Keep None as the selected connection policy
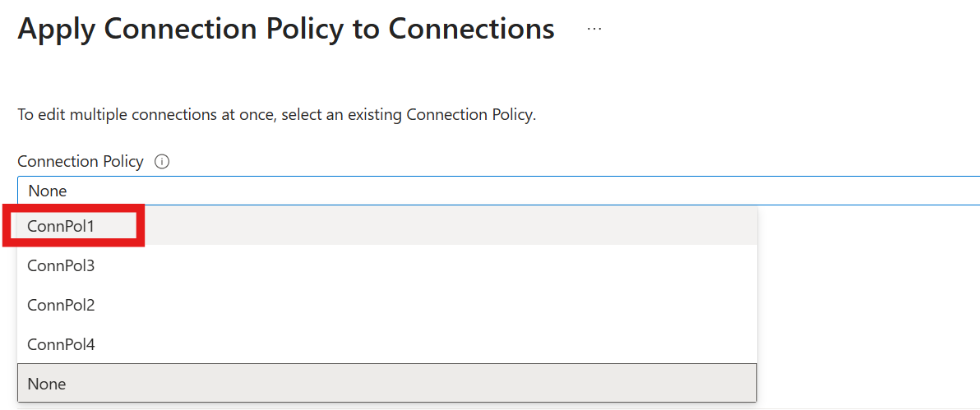980x410 pixels. [387, 383]
